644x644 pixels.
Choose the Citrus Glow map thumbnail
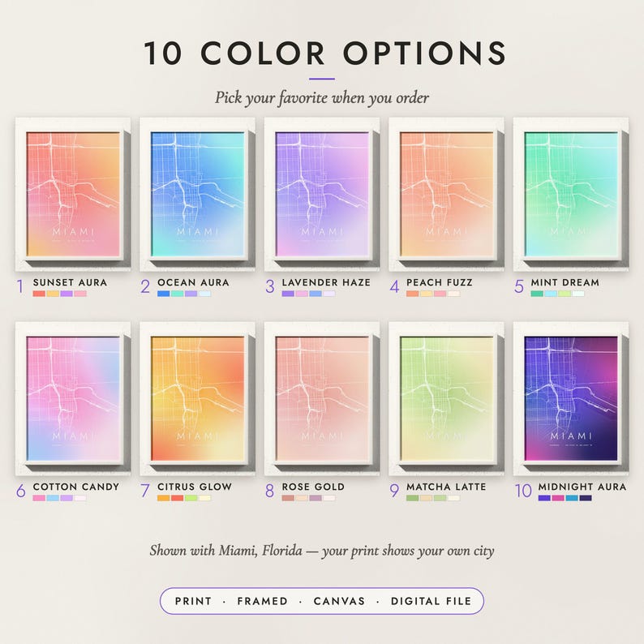[x=198, y=398]
